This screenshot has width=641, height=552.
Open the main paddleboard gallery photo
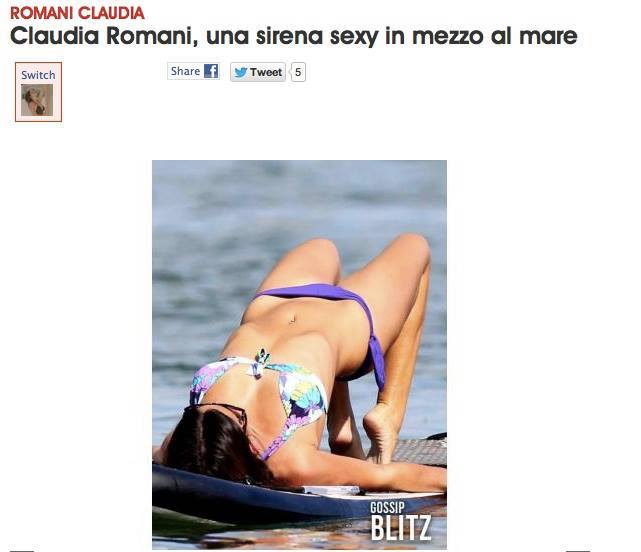click(x=299, y=355)
